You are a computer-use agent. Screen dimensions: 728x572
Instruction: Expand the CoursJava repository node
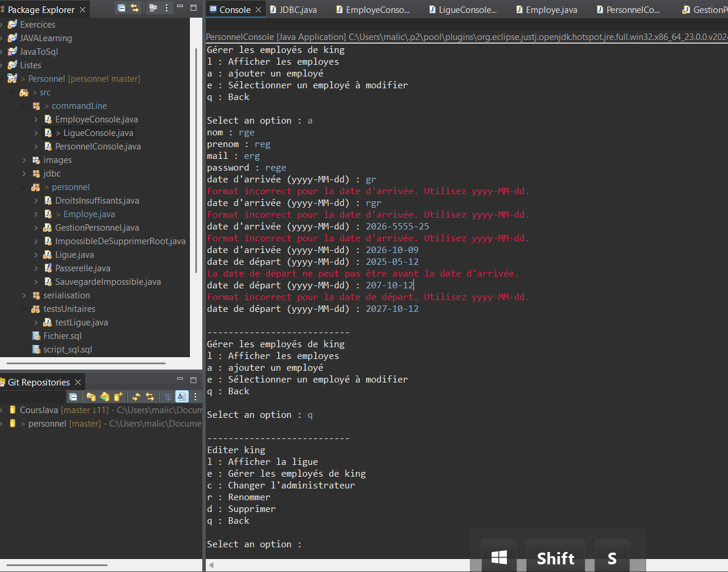point(2,410)
